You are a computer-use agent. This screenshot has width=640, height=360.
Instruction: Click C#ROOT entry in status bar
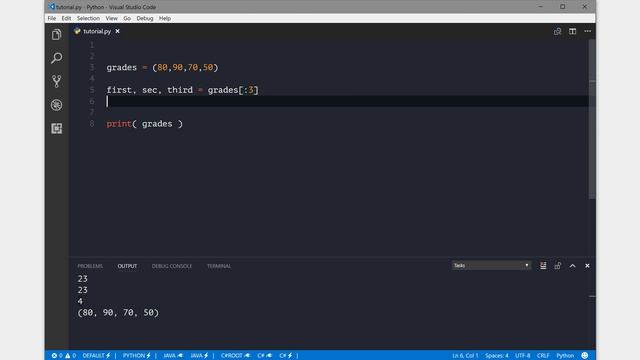pos(236,356)
